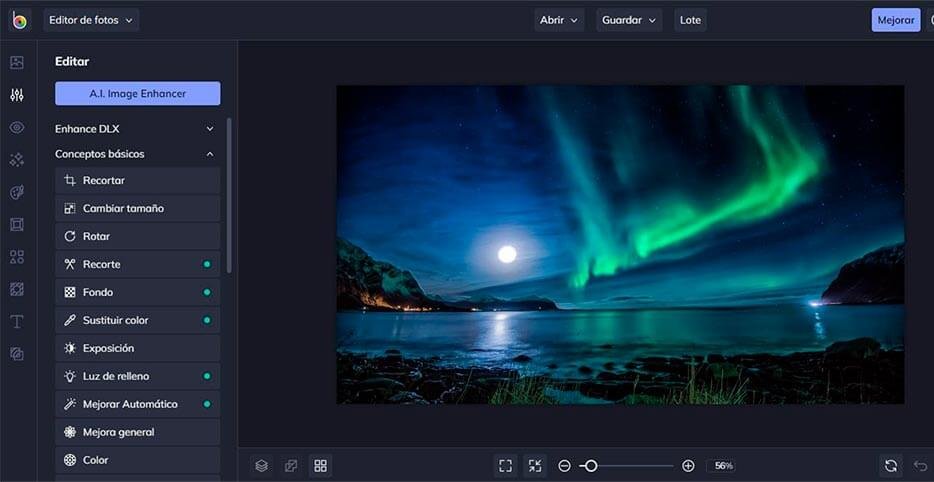Click the A.I. Image Enhancer button

[x=138, y=94]
